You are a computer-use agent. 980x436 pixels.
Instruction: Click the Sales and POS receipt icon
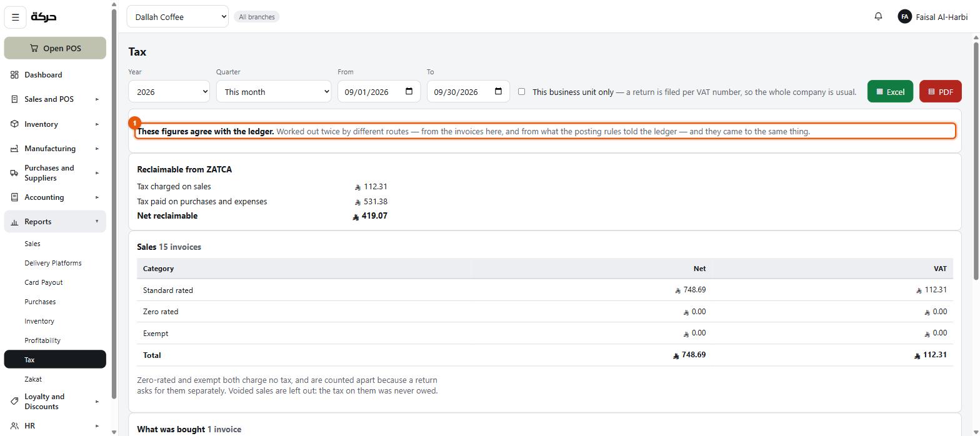14,99
